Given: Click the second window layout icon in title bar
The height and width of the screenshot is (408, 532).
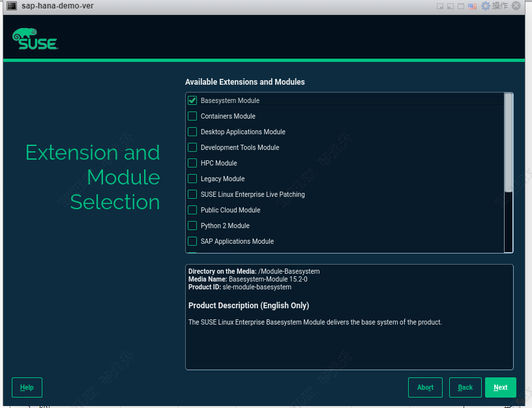Looking at the screenshot, I should [451, 6].
